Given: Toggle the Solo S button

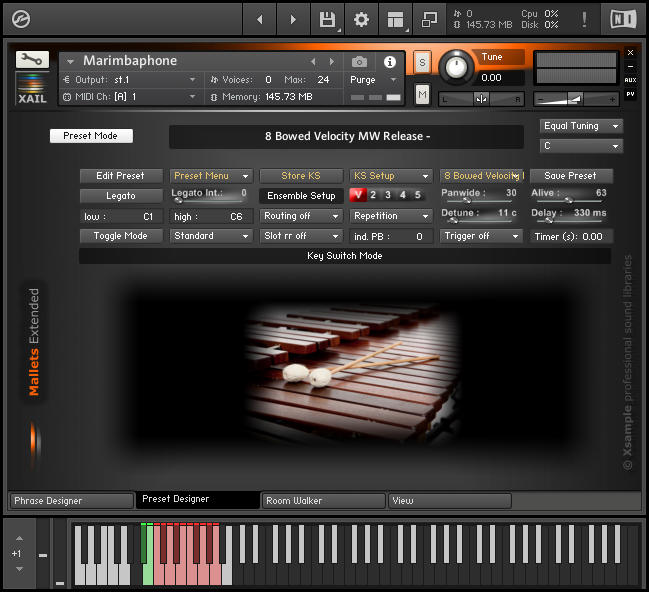Looking at the screenshot, I should pyautogui.click(x=422, y=62).
